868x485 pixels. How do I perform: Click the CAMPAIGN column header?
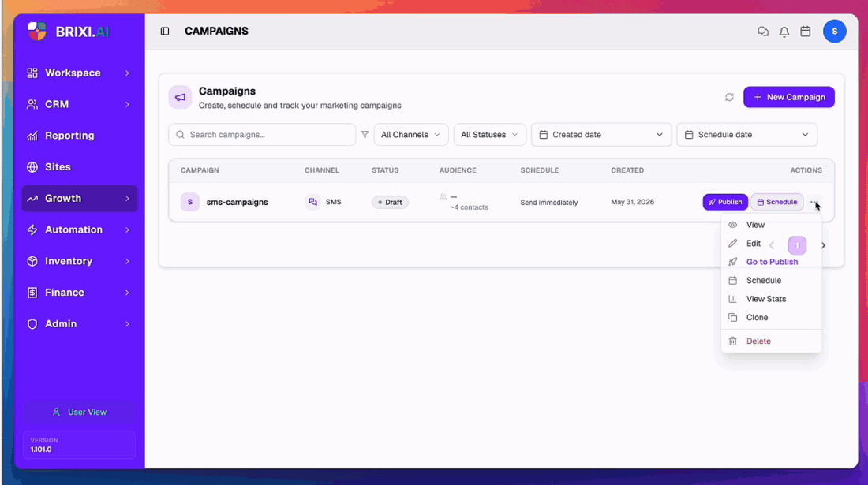200,170
